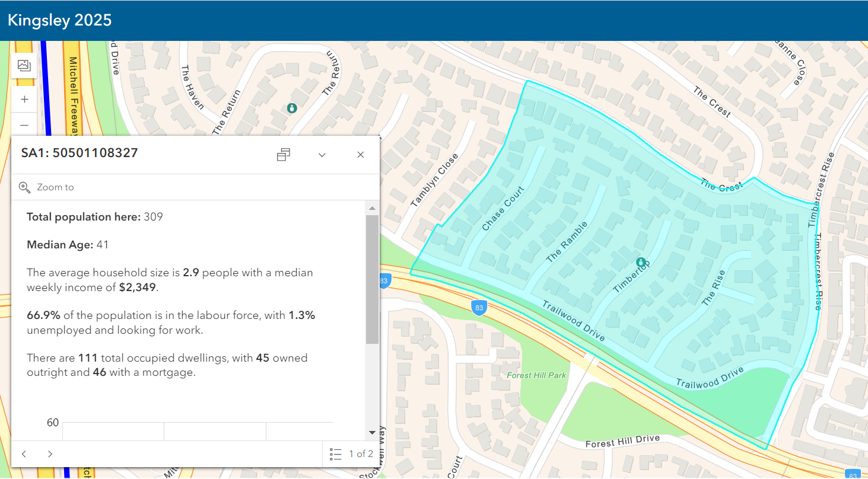868x479 pixels.
Task: Go to the next feature arrow
Action: coord(50,454)
